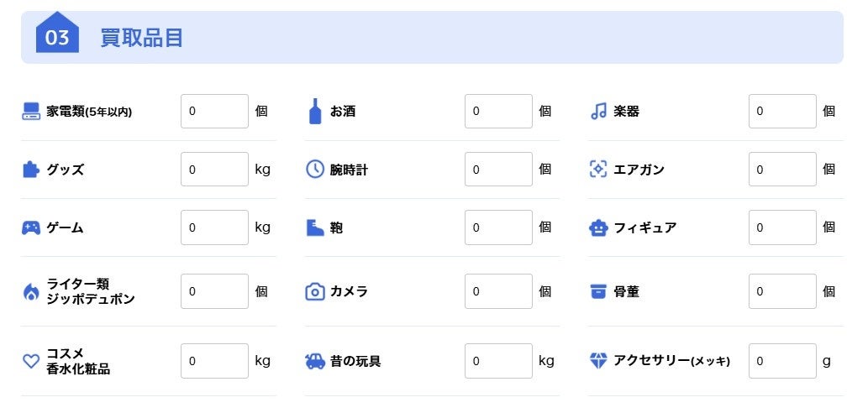Click the お酒 quantity input box
The width and height of the screenshot is (868, 413).
pyautogui.click(x=498, y=112)
